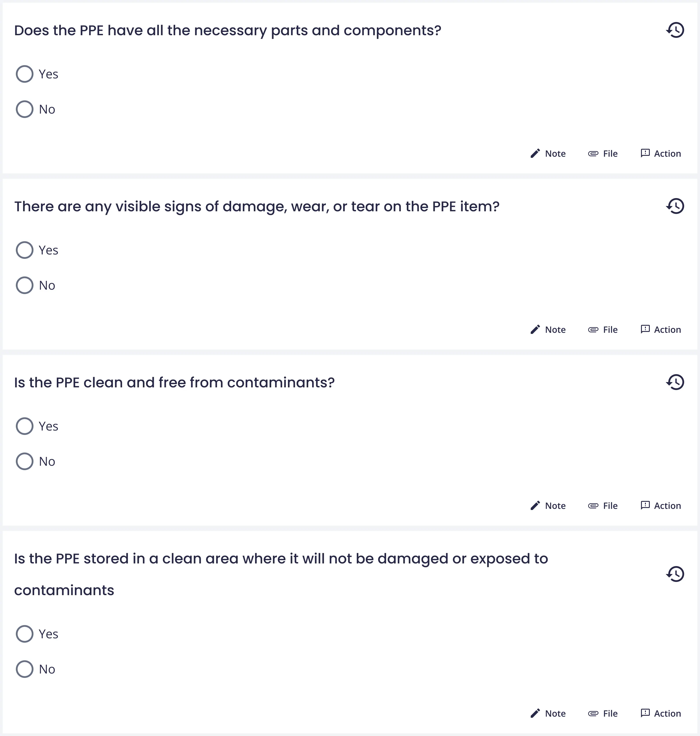Choose Yes for visible signs of damage
The width and height of the screenshot is (700, 736).
tap(25, 250)
